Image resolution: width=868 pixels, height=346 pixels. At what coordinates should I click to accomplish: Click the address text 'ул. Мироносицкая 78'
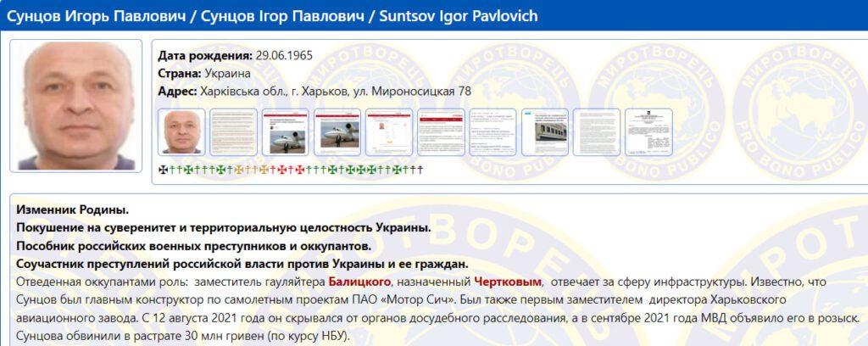412,92
